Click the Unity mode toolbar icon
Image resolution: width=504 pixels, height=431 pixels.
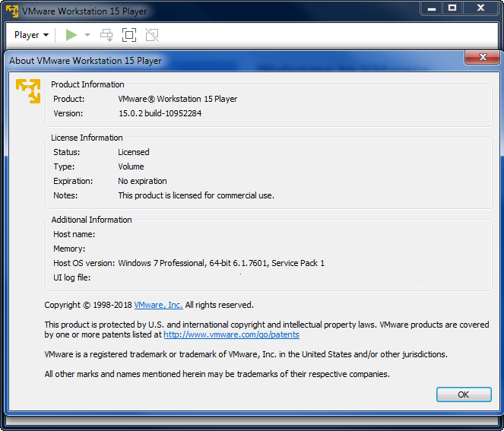(152, 35)
